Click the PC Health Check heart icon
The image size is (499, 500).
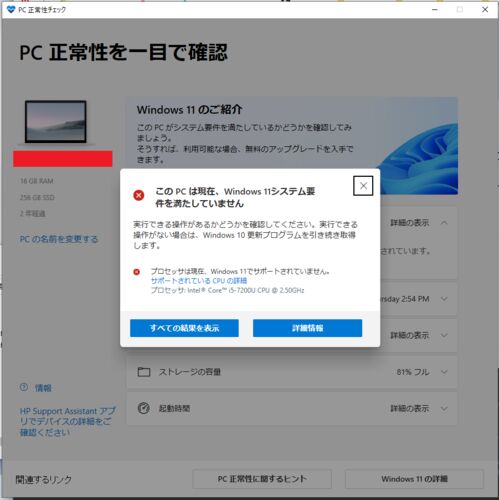tap(11, 9)
